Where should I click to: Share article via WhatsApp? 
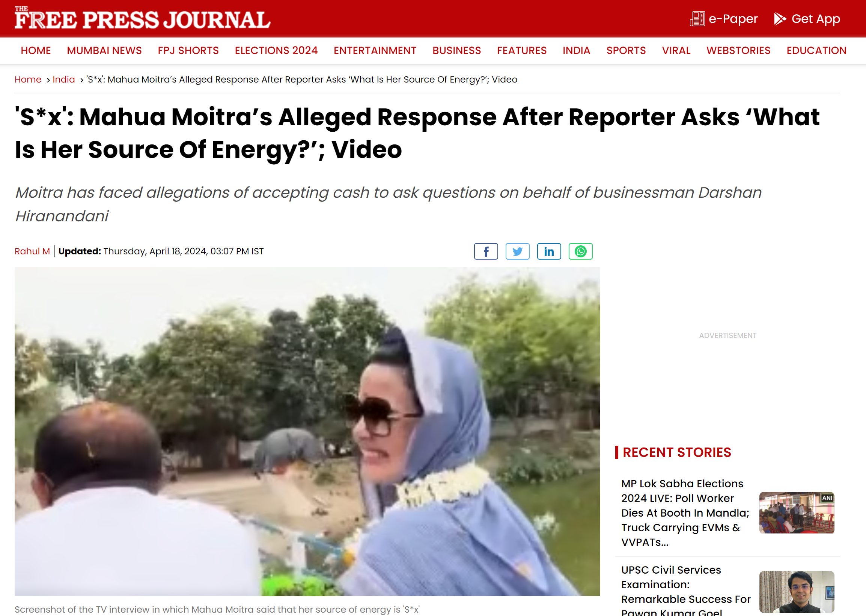[x=580, y=251]
